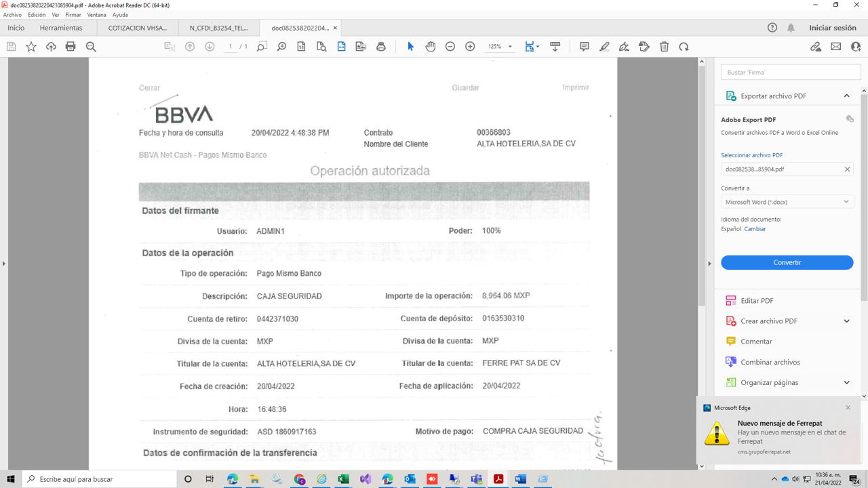The height and width of the screenshot is (488, 868).
Task: Open the Sign document pen tool
Action: click(624, 47)
